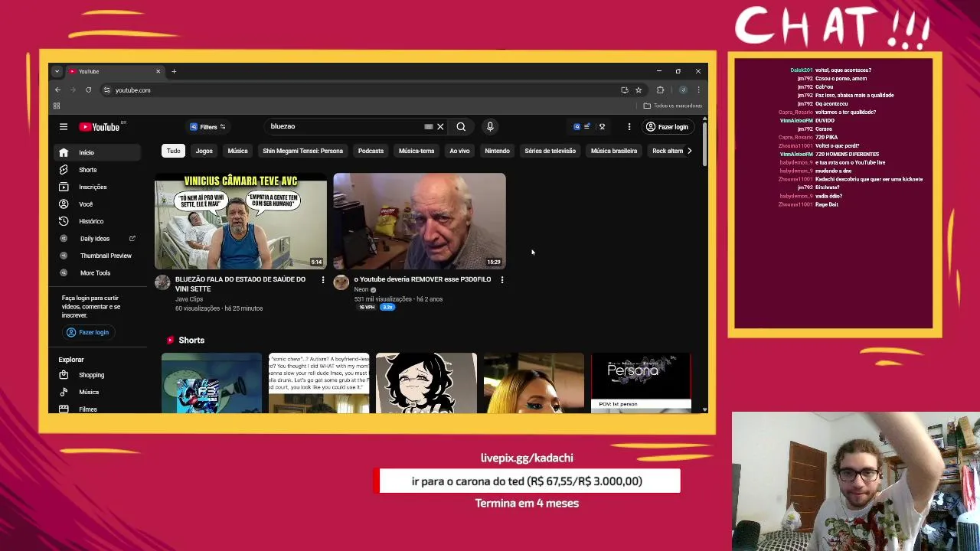Open Daily Ideas in the sidebar
Image resolution: width=980 pixels, height=551 pixels.
tap(97, 239)
